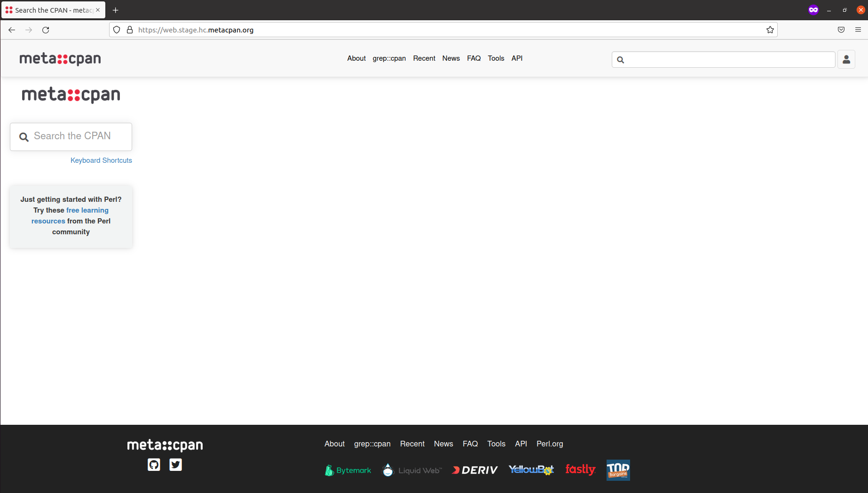Click the metacpan logo in footer
Screen dimensions: 868x493
[165, 445]
